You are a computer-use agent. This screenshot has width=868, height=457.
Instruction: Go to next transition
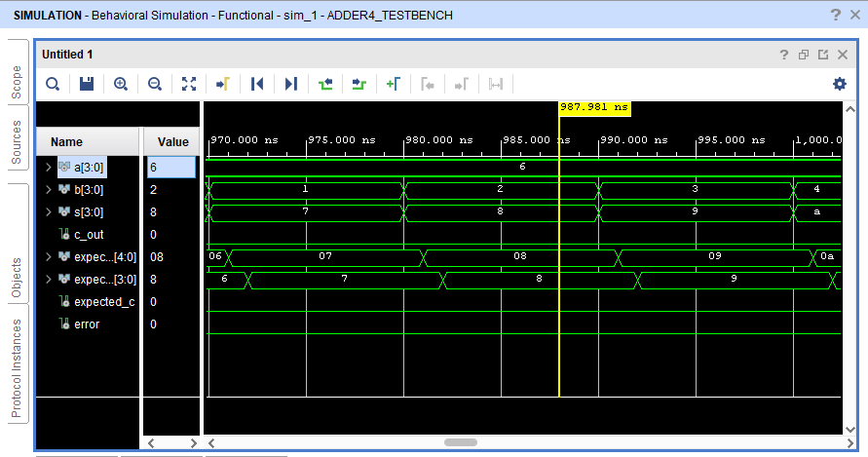point(359,84)
